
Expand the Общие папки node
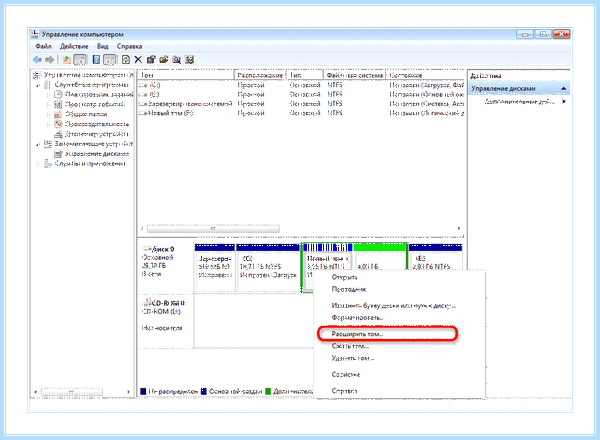click(x=48, y=114)
